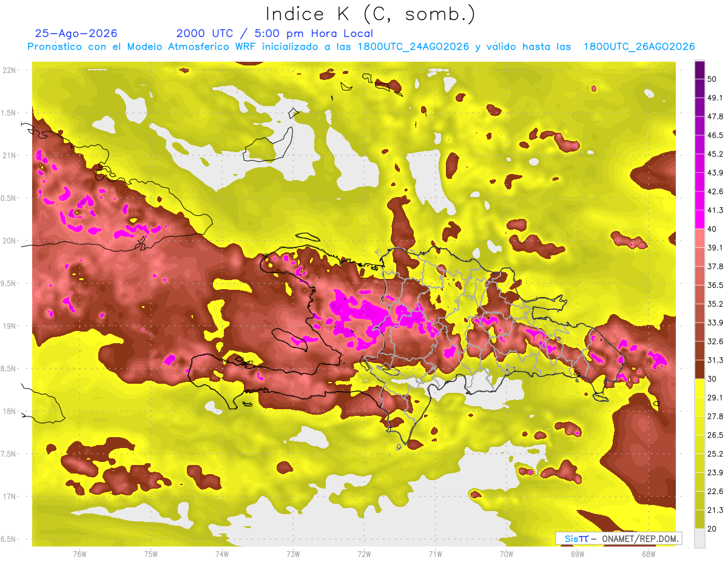Click the '26.5' color scale value
Image resolution: width=728 pixels, height=562 pixels.
pos(715,435)
